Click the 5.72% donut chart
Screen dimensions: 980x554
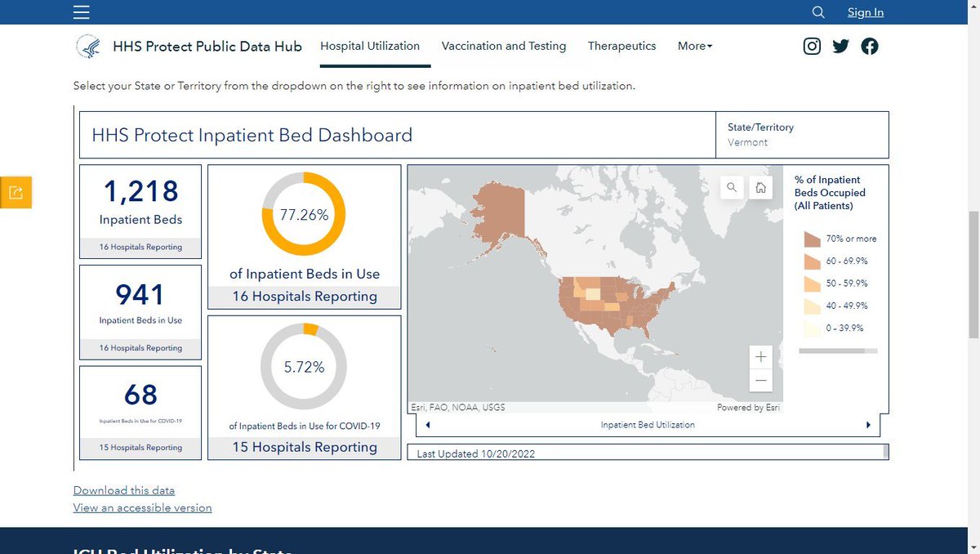(304, 366)
